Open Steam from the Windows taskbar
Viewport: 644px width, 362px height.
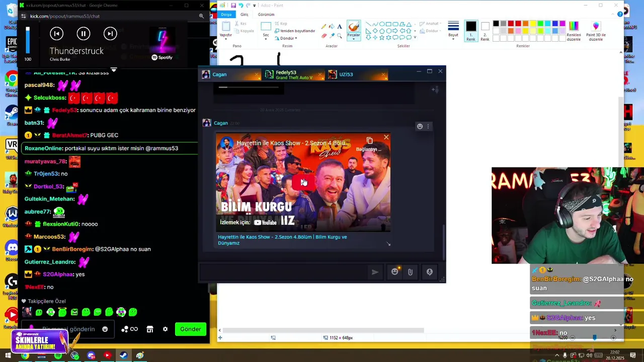click(x=123, y=355)
